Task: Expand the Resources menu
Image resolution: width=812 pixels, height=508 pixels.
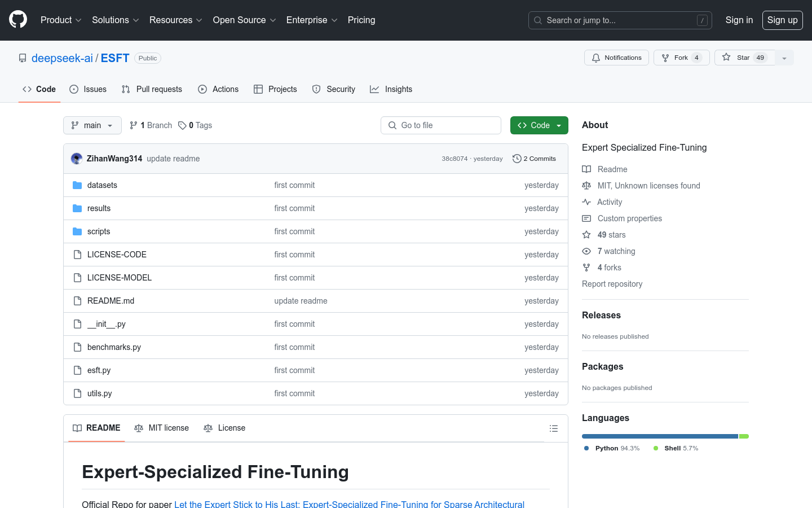Action: point(175,20)
